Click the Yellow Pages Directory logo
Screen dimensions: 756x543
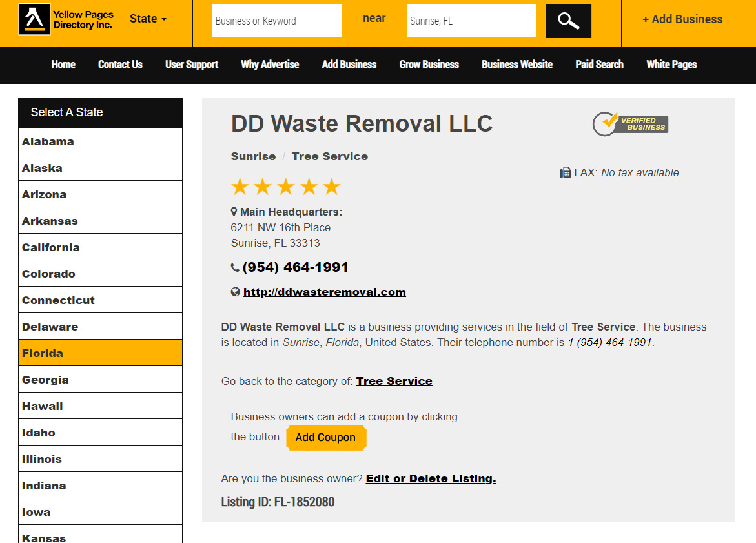(x=66, y=19)
